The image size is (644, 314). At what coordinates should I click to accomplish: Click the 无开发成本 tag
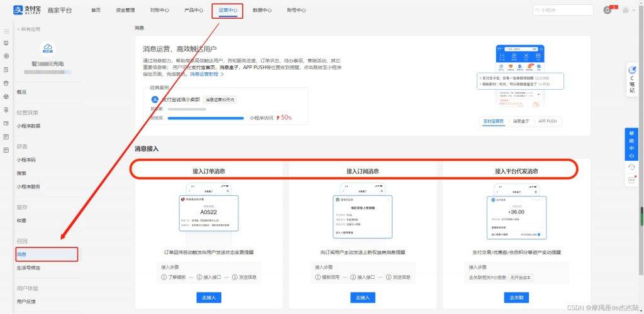[520, 278]
